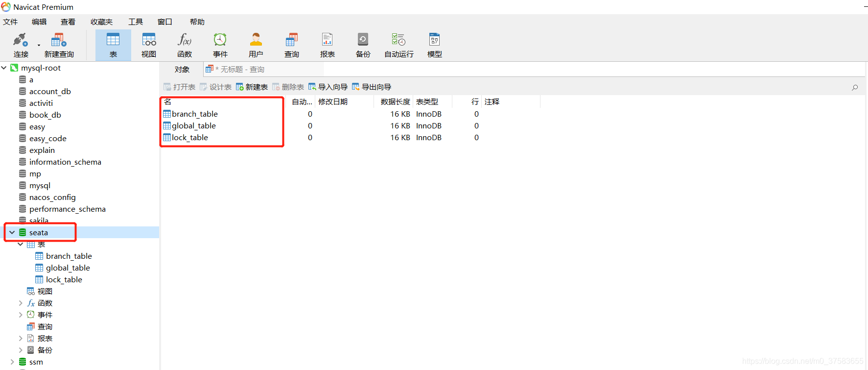This screenshot has width=868, height=370.
Task: Select global_table in the left tree
Action: [68, 268]
